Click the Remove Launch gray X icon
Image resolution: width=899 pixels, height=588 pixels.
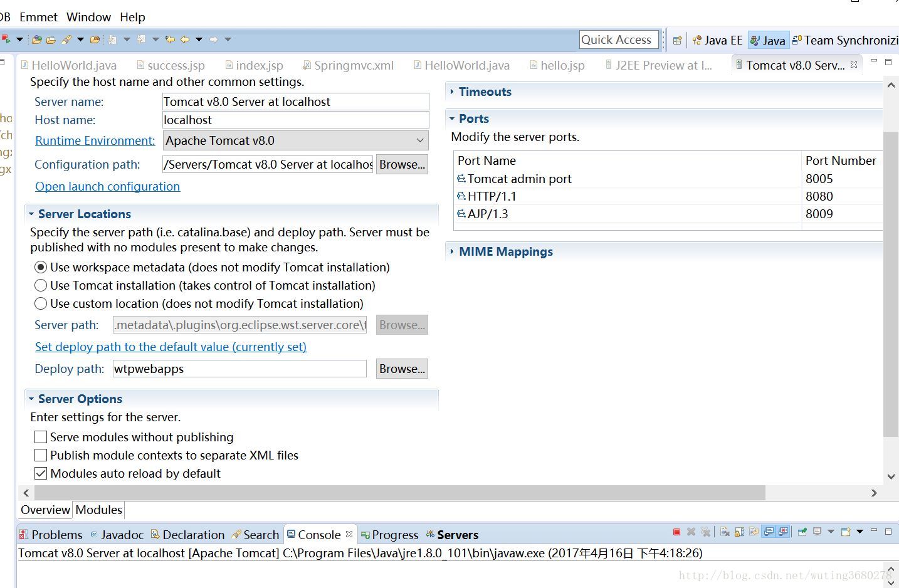pos(691,532)
